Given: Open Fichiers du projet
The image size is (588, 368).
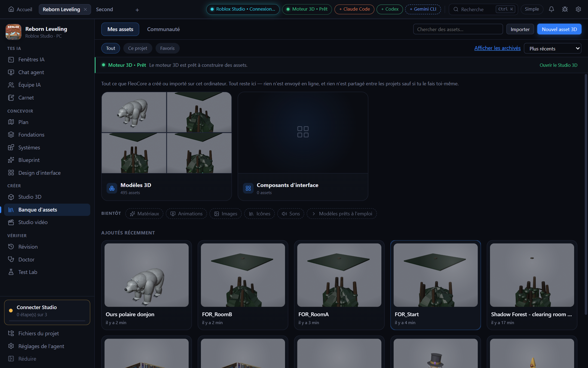Looking at the screenshot, I should tap(47, 333).
